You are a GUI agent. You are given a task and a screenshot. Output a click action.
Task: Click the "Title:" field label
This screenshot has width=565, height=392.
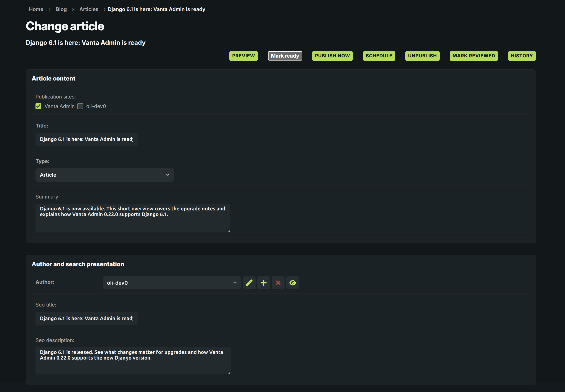click(x=42, y=126)
